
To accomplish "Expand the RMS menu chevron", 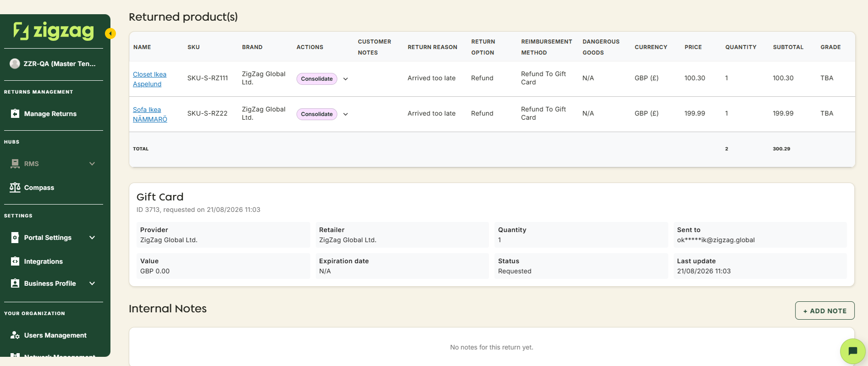I will [92, 164].
